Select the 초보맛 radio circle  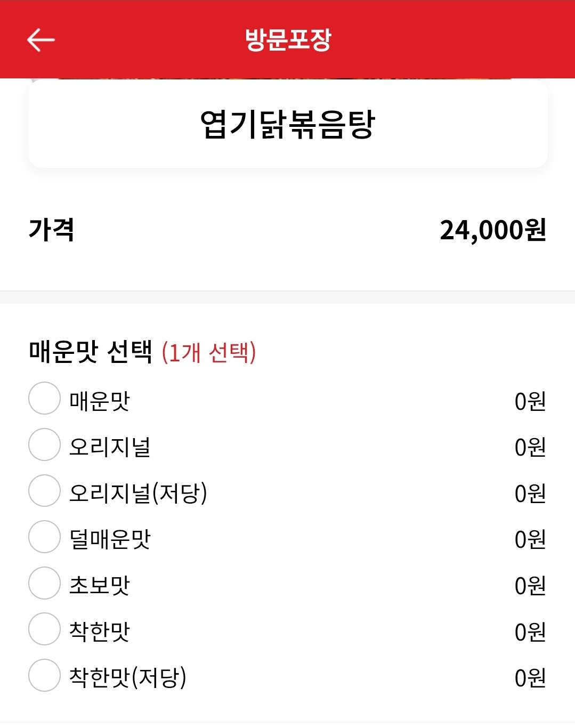pyautogui.click(x=44, y=583)
